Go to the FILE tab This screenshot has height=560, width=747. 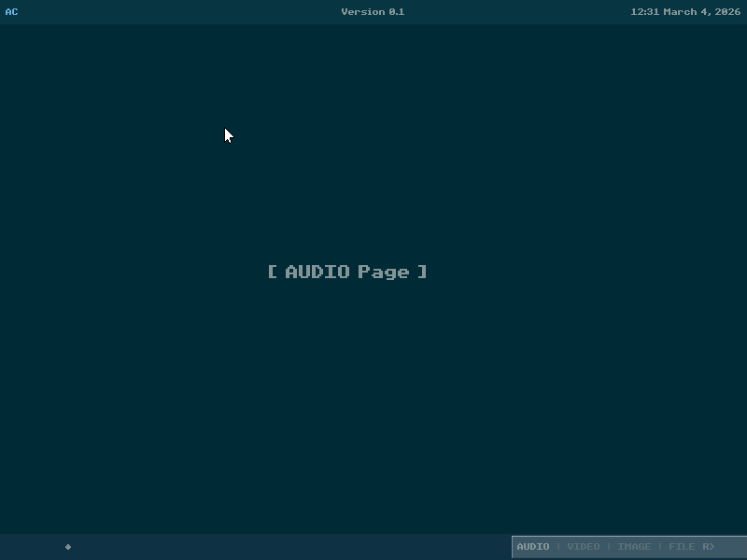[682, 547]
